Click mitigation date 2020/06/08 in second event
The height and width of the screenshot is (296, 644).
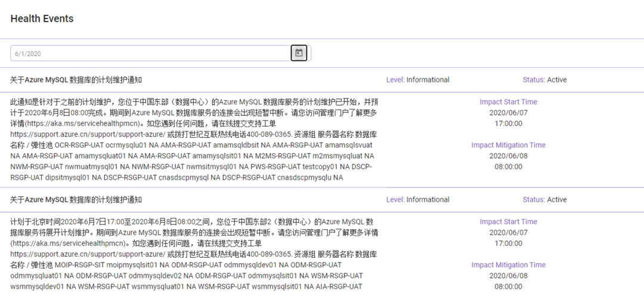(x=509, y=276)
